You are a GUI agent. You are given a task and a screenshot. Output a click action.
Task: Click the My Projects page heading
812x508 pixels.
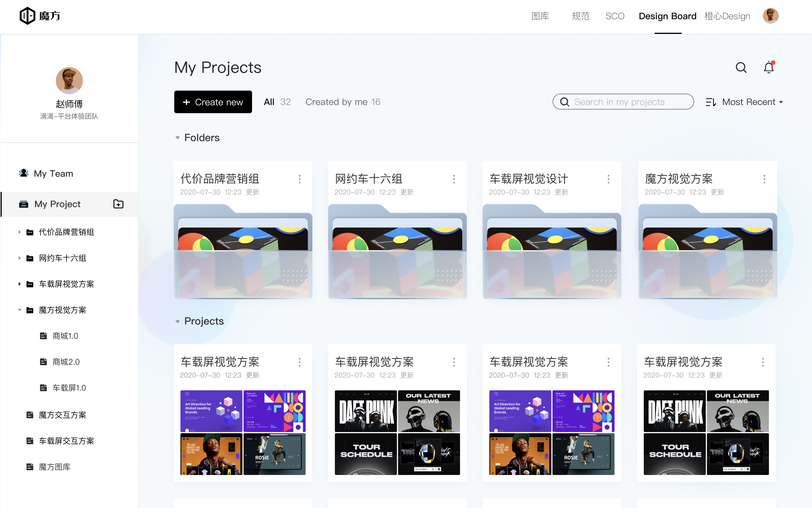(x=218, y=67)
